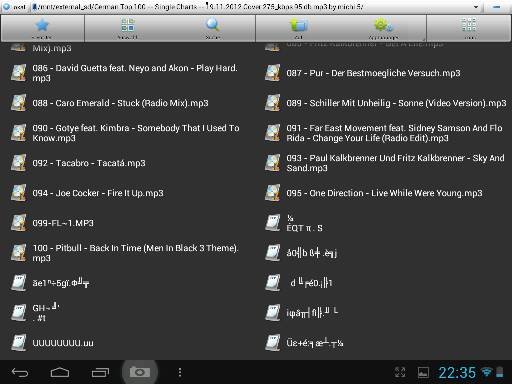Viewport: 512px width, 384px height.
Task: Click music icon of 095 One Direction file
Action: (x=273, y=193)
